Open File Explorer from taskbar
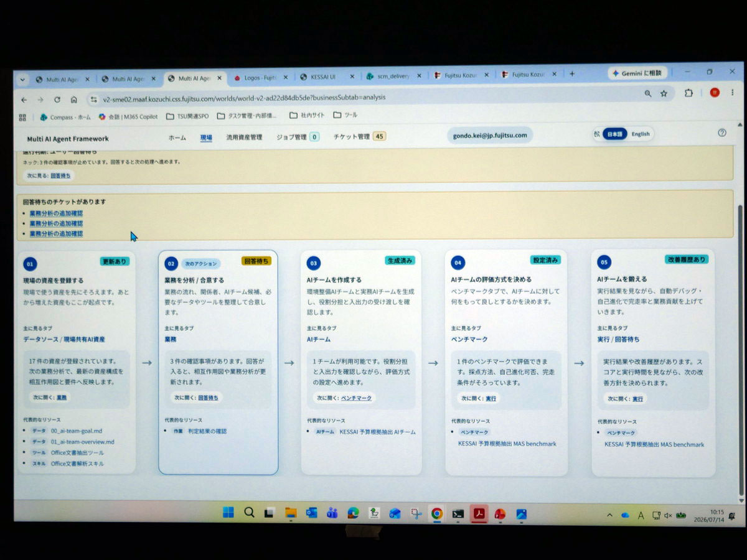 (x=291, y=513)
